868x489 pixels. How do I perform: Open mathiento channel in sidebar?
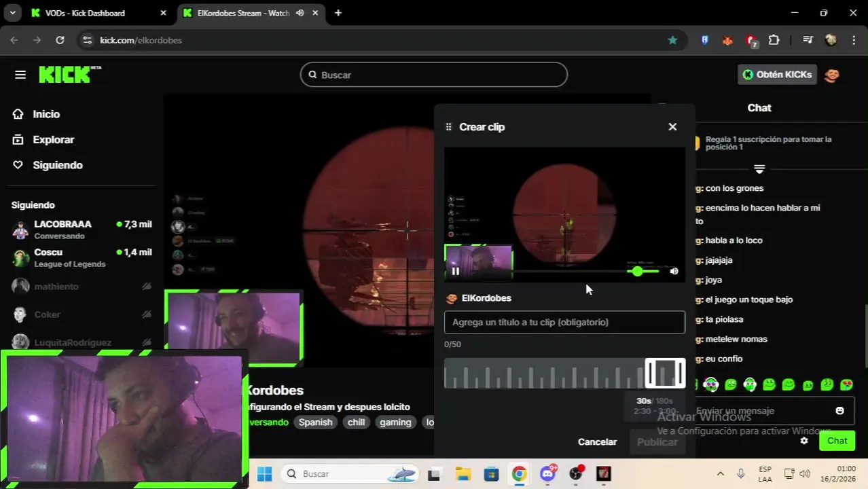click(x=82, y=287)
